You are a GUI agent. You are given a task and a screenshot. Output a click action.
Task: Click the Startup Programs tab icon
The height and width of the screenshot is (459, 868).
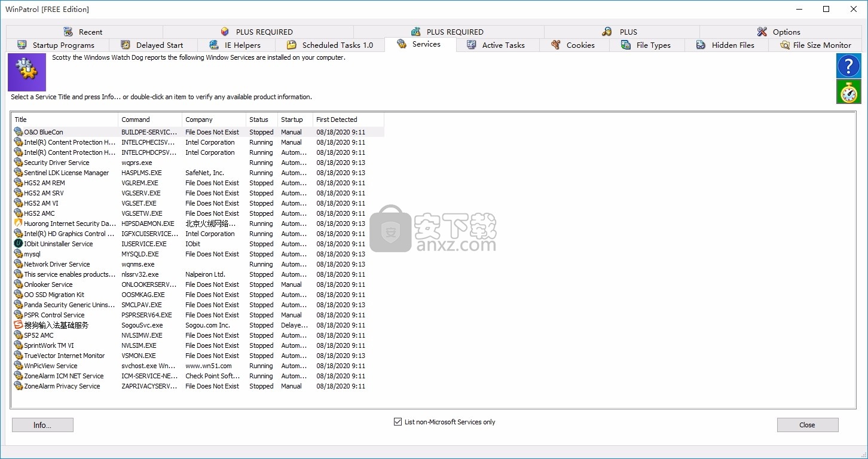coord(22,45)
